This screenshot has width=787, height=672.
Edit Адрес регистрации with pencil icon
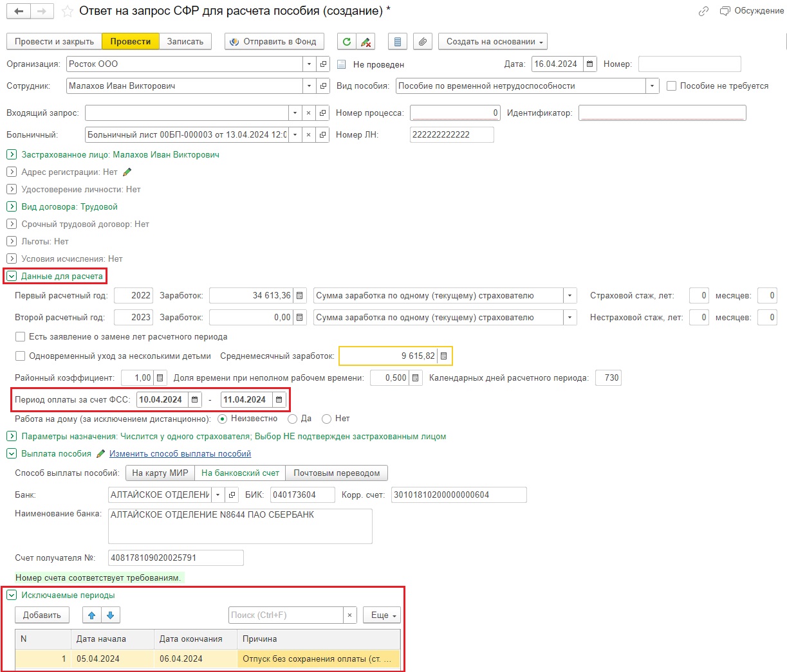point(127,172)
